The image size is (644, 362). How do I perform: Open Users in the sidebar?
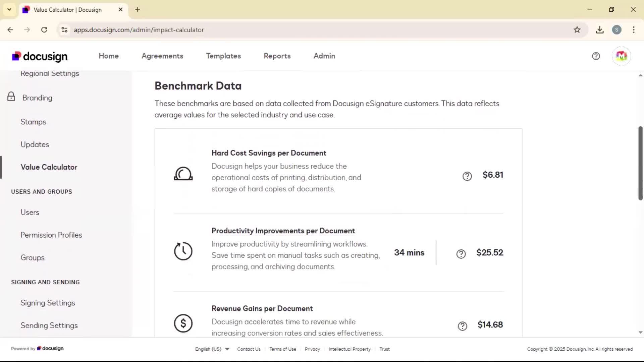(30, 213)
